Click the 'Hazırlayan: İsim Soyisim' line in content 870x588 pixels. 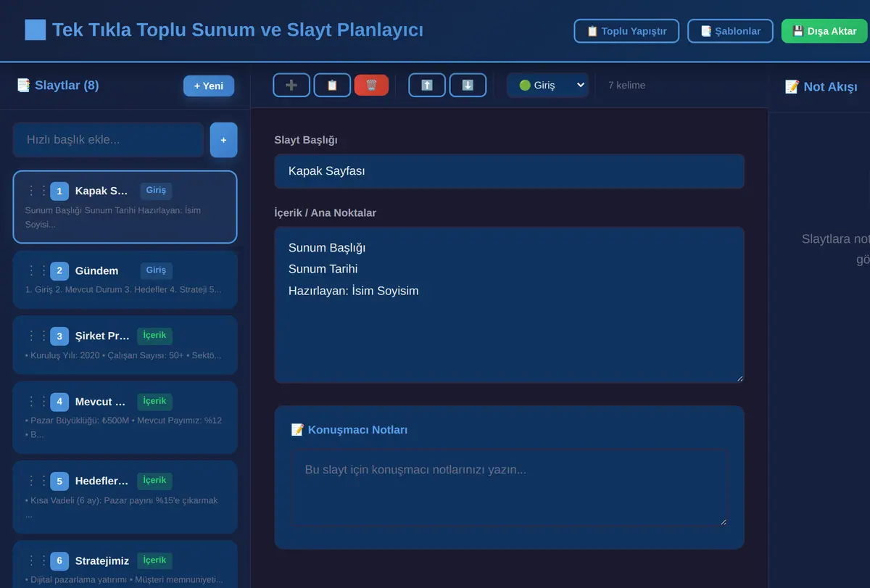coord(354,291)
